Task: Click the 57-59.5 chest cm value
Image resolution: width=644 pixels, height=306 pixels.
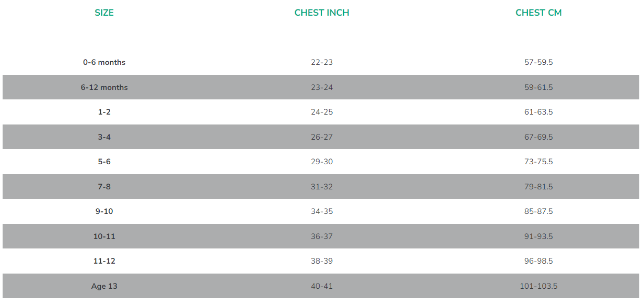Action: (x=538, y=62)
